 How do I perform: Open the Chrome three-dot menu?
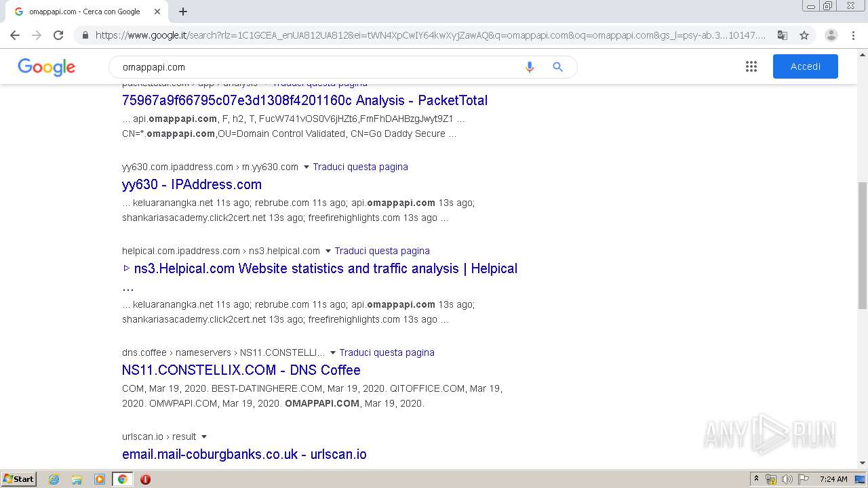tap(854, 35)
